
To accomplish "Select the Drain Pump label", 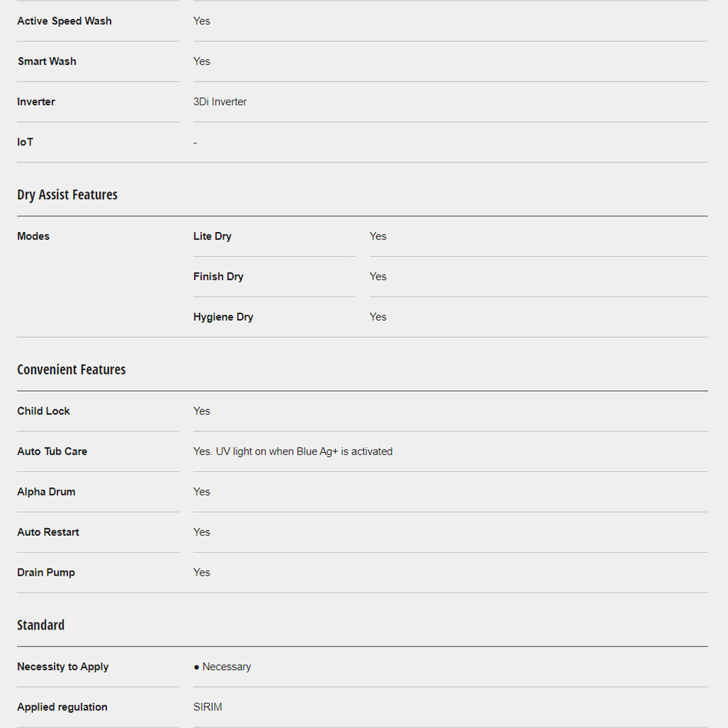I will (46, 573).
